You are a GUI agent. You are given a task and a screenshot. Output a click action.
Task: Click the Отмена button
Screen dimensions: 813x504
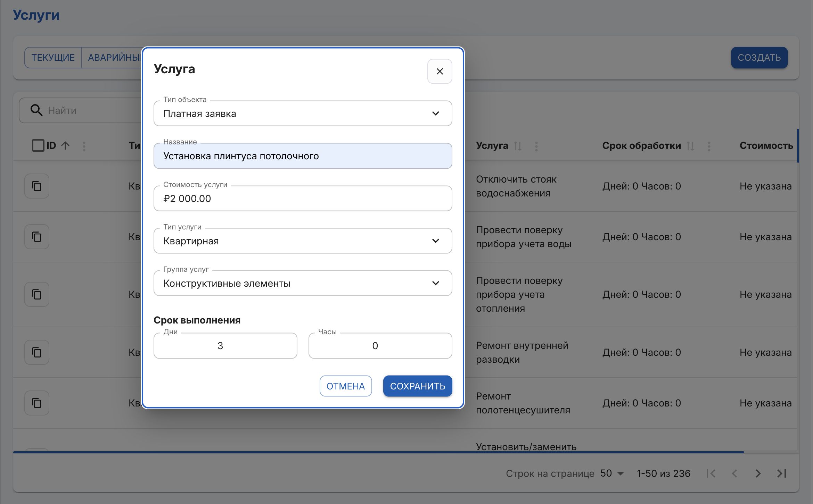(346, 386)
